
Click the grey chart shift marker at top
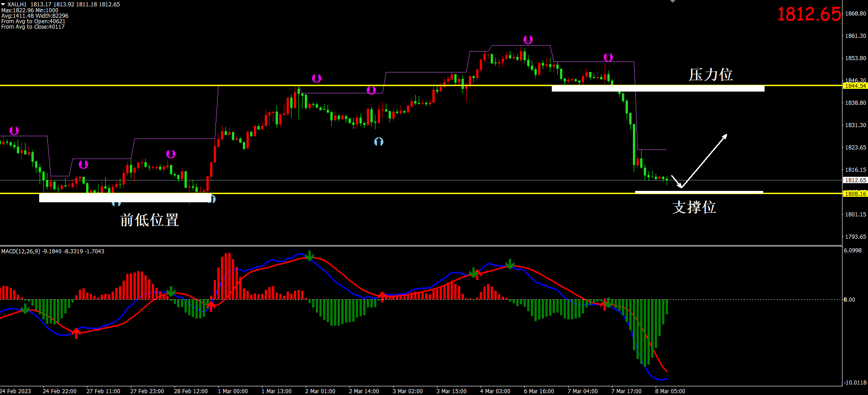pyautogui.click(x=673, y=1)
